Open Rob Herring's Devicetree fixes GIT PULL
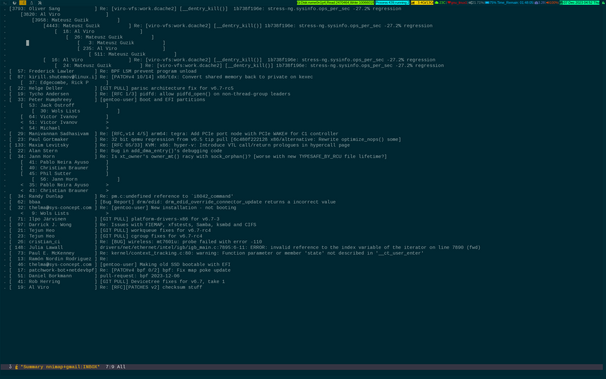The height and width of the screenshot is (379, 606). click(x=117, y=282)
